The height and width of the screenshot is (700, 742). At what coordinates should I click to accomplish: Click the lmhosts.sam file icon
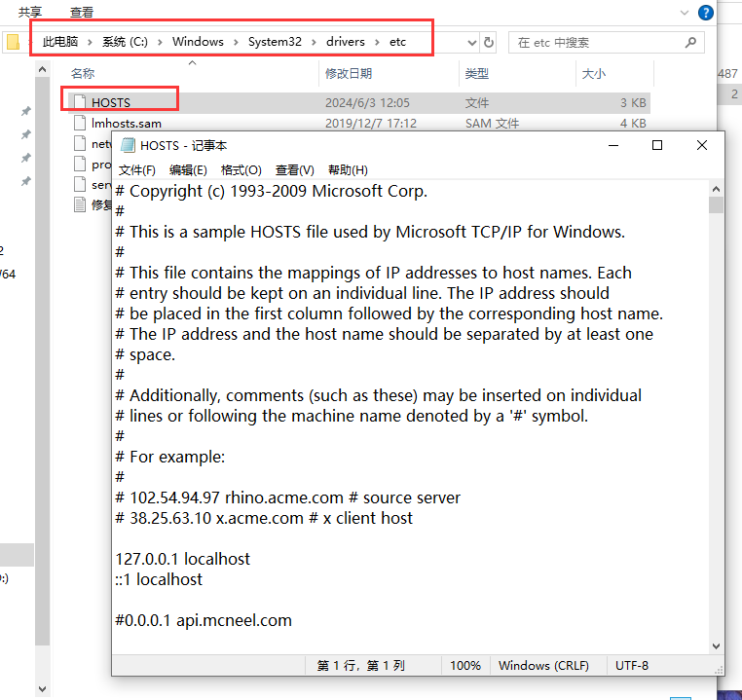81,124
